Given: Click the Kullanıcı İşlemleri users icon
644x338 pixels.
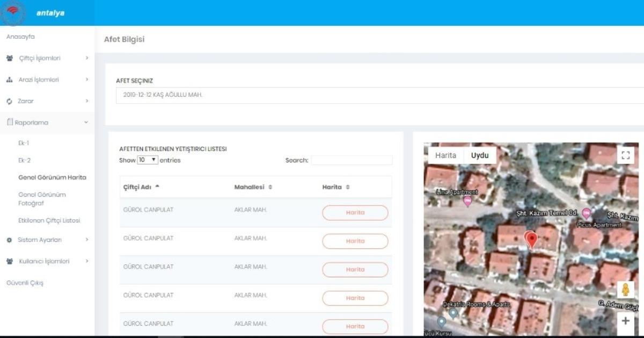Looking at the screenshot, I should [x=9, y=262].
